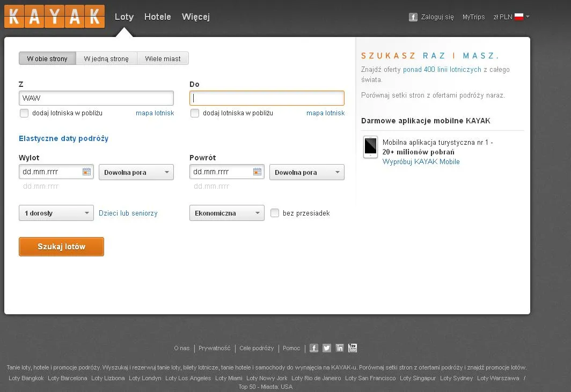The image size is (571, 392).
Task: Open the Loty Singapur link
Action: coord(418,378)
